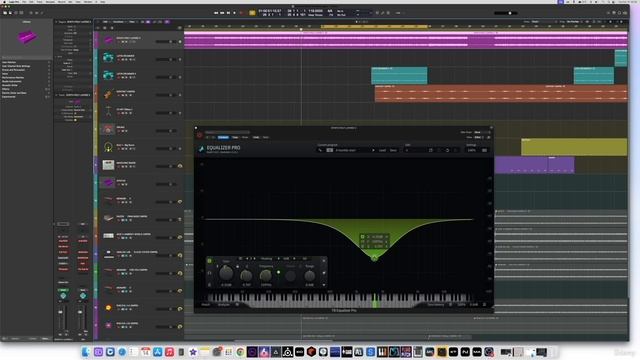Arm recording with the red Record button

point(241,13)
